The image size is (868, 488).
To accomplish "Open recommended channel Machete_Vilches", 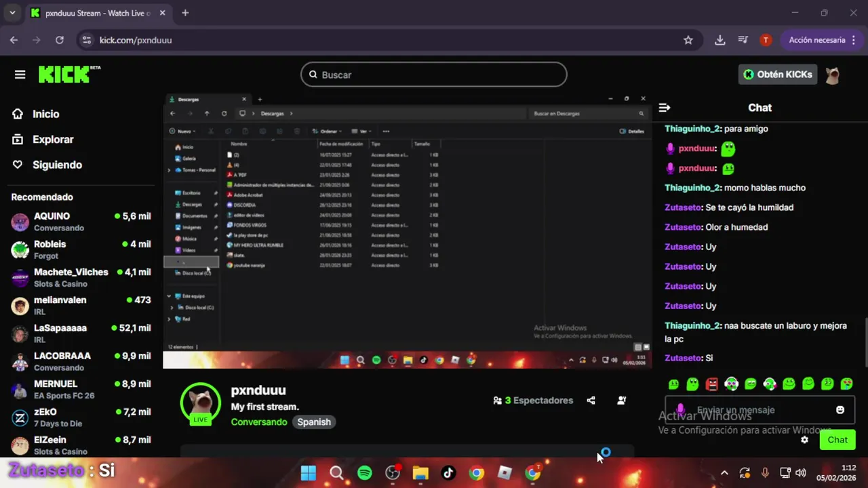I will point(81,277).
